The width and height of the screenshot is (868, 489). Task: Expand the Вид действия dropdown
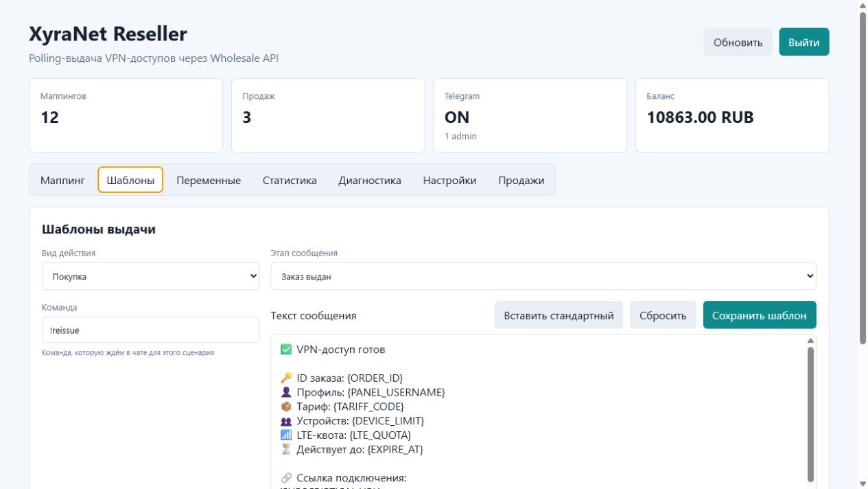(150, 276)
